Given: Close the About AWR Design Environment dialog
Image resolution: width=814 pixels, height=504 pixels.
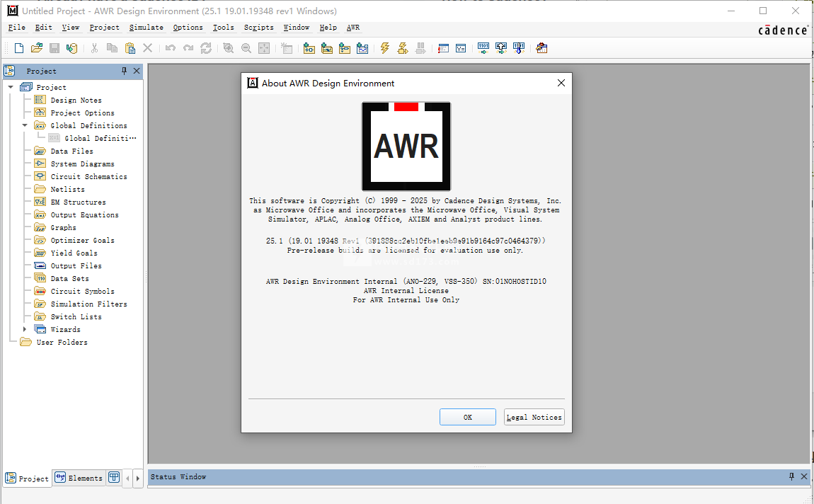Looking at the screenshot, I should [x=561, y=83].
